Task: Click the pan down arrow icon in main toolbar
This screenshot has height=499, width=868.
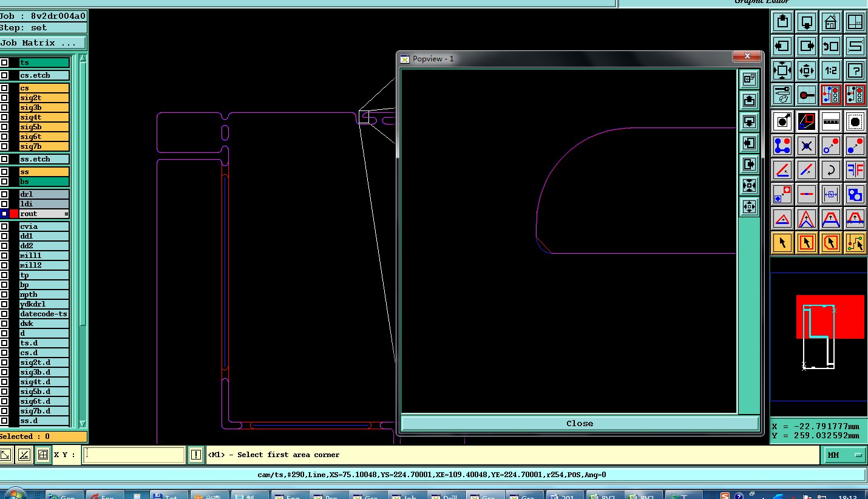Action: coord(807,22)
